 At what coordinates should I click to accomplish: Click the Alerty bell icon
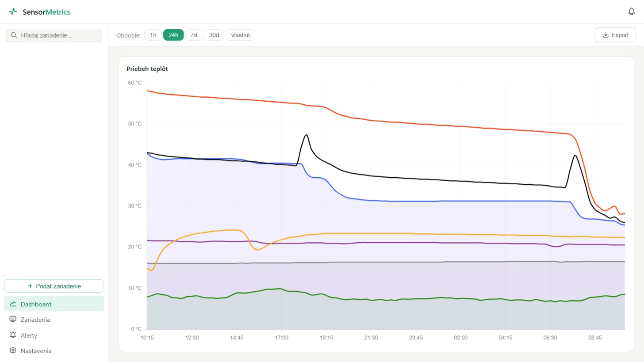pos(13,335)
